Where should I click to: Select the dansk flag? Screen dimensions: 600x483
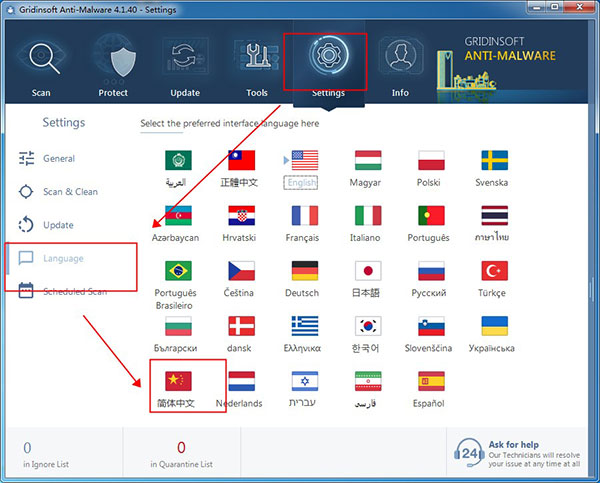(x=241, y=326)
